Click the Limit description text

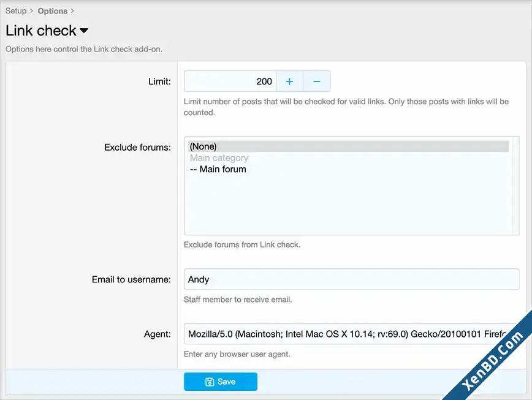point(346,107)
